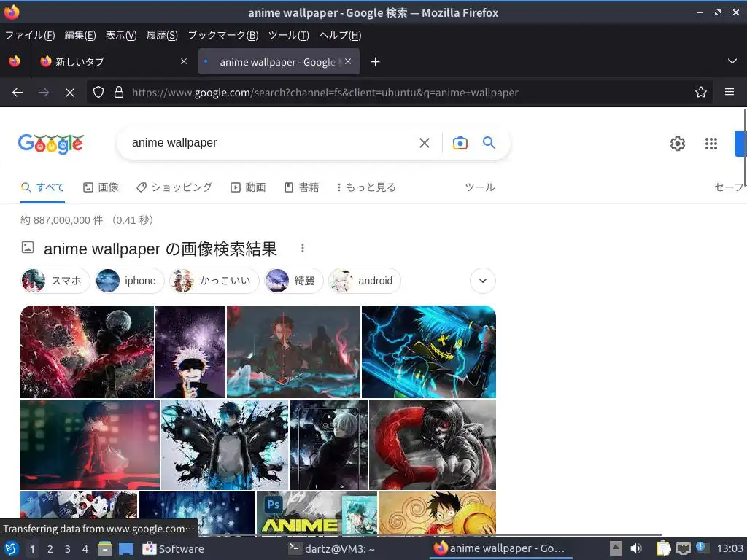Open the ツール search tools
The width and height of the screenshot is (747, 560).
click(480, 187)
